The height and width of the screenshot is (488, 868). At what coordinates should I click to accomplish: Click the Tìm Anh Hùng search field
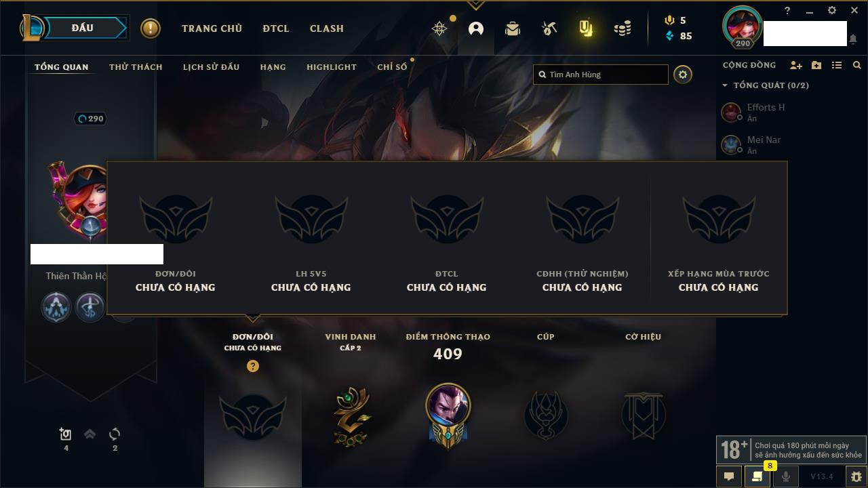click(x=601, y=75)
